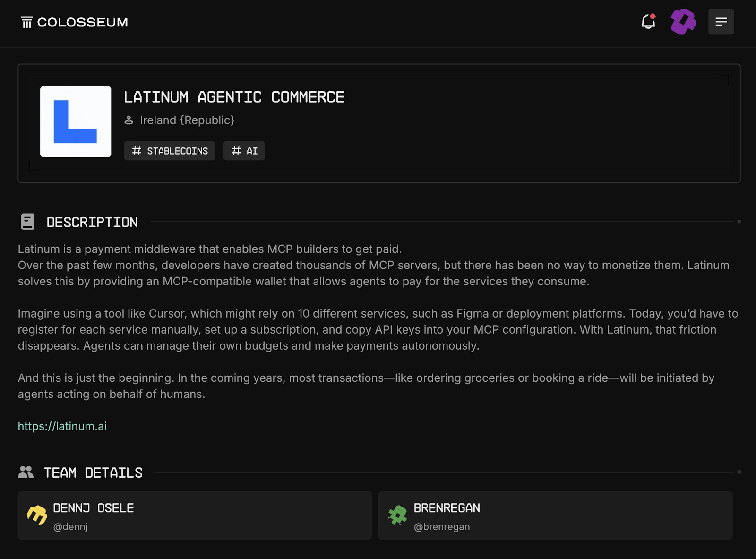Select the Stablecoins hashtag tag

pyautogui.click(x=170, y=151)
